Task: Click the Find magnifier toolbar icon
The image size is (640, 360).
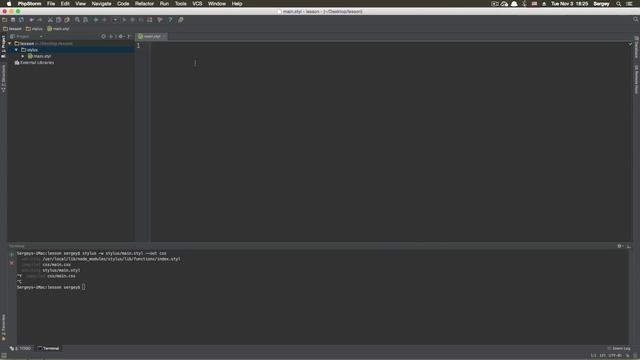Action: pyautogui.click(x=77, y=20)
